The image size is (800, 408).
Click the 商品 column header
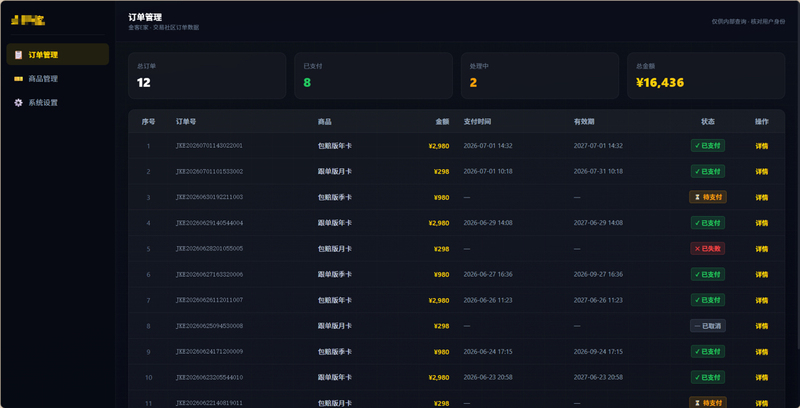(324, 122)
